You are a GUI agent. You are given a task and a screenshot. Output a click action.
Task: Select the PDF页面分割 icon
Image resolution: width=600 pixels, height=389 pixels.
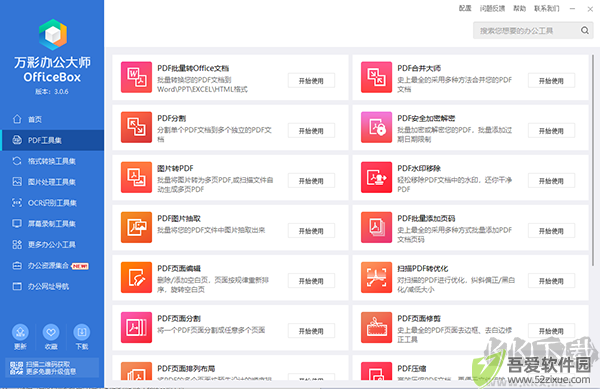[136, 328]
